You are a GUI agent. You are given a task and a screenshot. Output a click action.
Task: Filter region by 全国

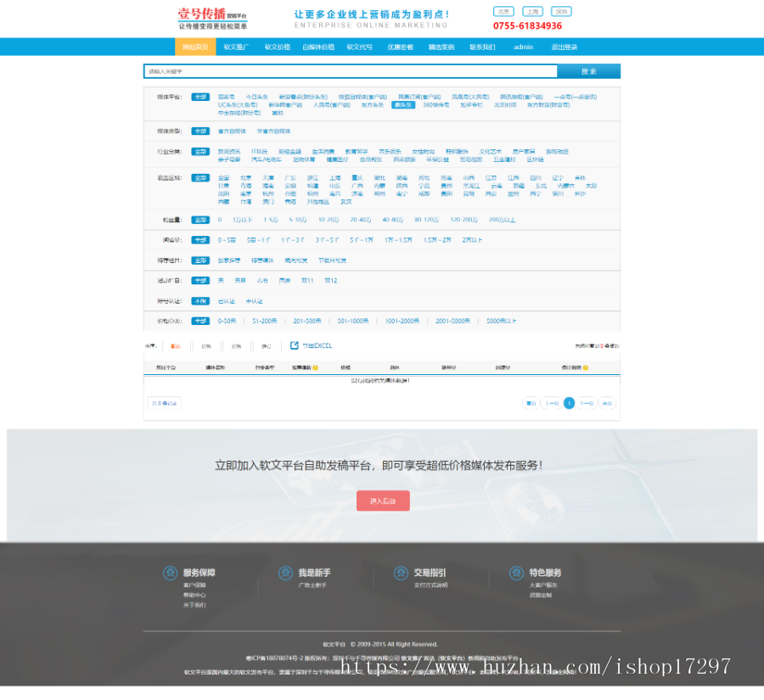click(x=223, y=178)
